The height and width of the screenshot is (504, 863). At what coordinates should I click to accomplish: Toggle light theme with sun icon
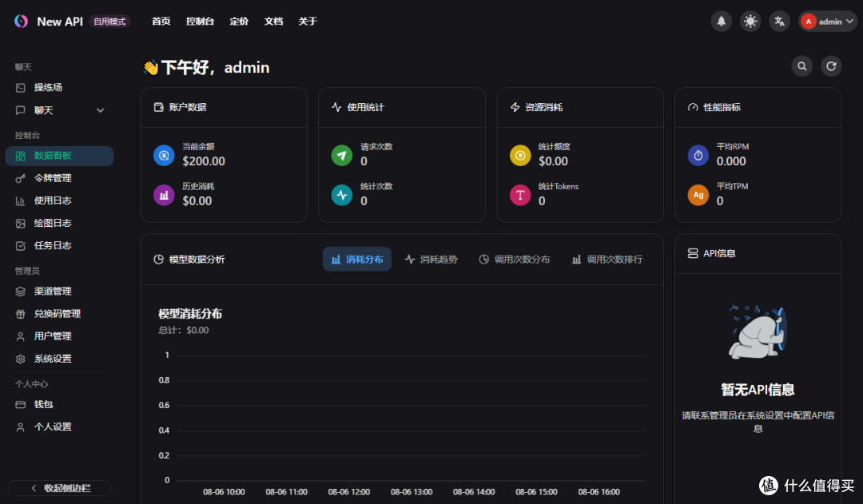pos(750,22)
